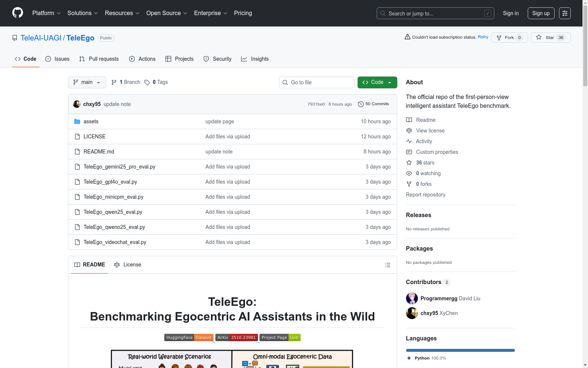Open the Platform dropdown menu
The image size is (588, 368).
47,13
